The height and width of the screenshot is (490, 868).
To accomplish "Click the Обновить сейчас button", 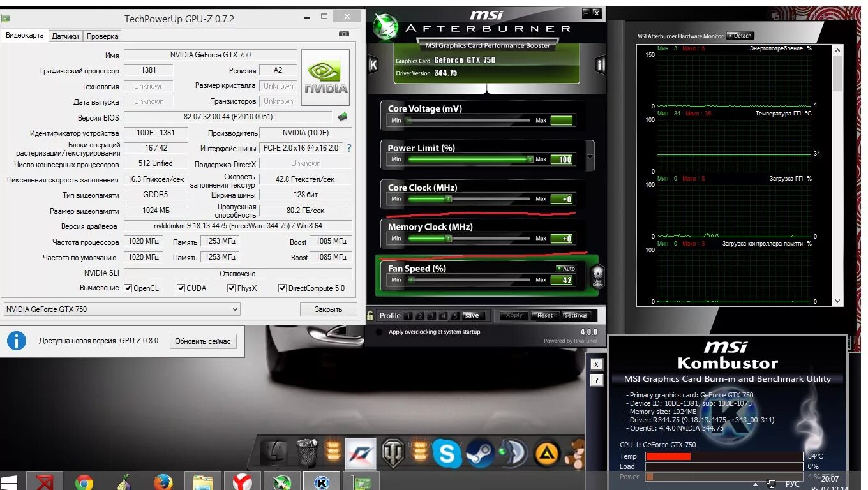I will (203, 341).
